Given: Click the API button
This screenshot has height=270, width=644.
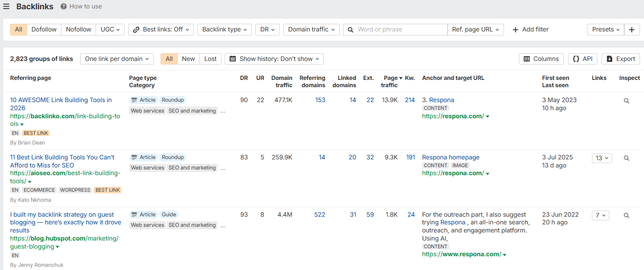Looking at the screenshot, I should (x=583, y=59).
